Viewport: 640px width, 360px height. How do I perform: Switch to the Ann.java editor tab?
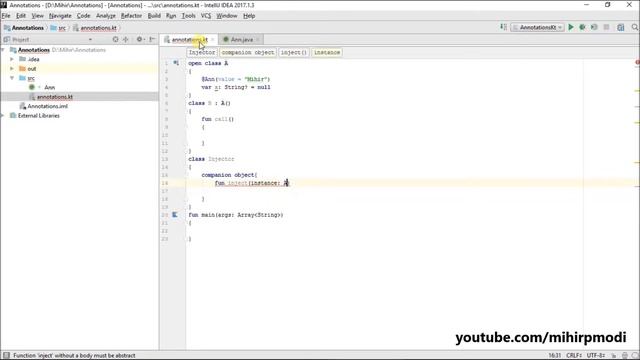click(241, 40)
